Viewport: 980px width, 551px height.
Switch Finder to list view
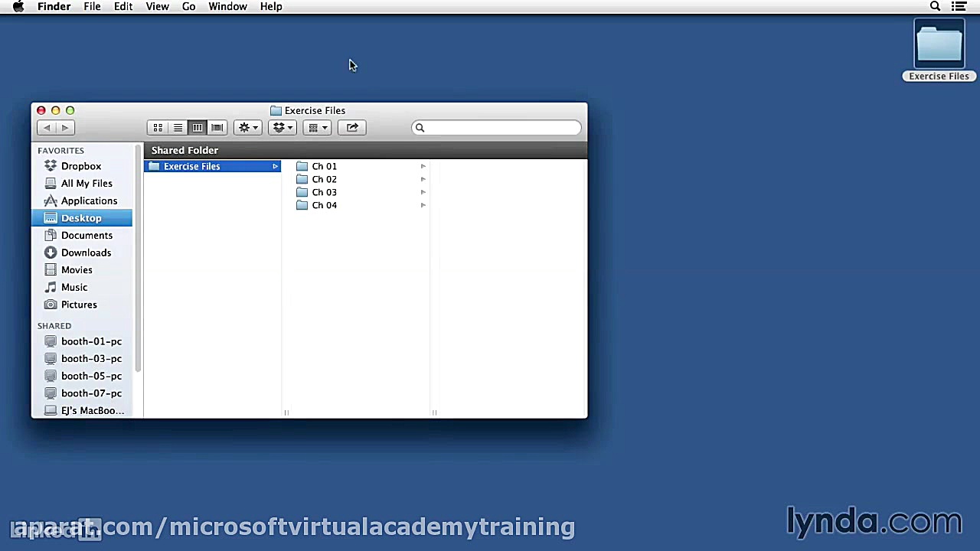[178, 128]
